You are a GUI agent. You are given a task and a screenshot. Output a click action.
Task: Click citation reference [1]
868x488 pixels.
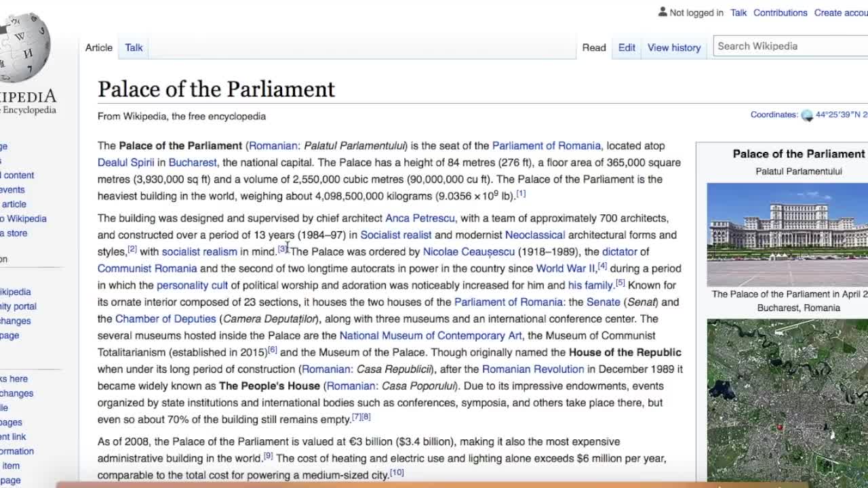(x=521, y=194)
